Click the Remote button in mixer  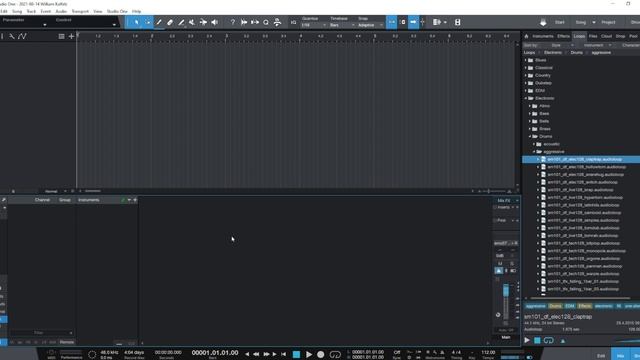[x=67, y=342]
